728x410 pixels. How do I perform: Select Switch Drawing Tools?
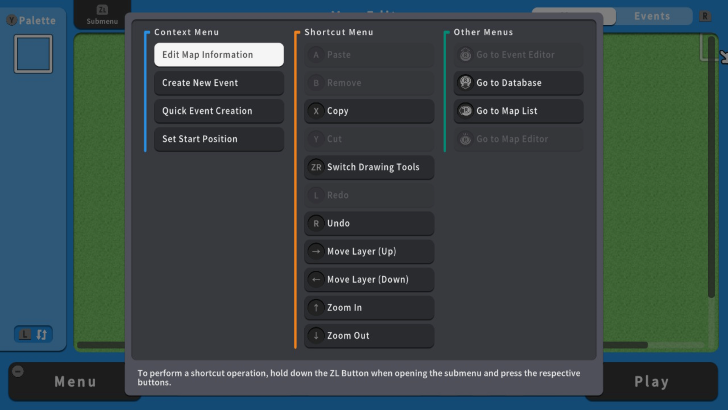coord(369,167)
